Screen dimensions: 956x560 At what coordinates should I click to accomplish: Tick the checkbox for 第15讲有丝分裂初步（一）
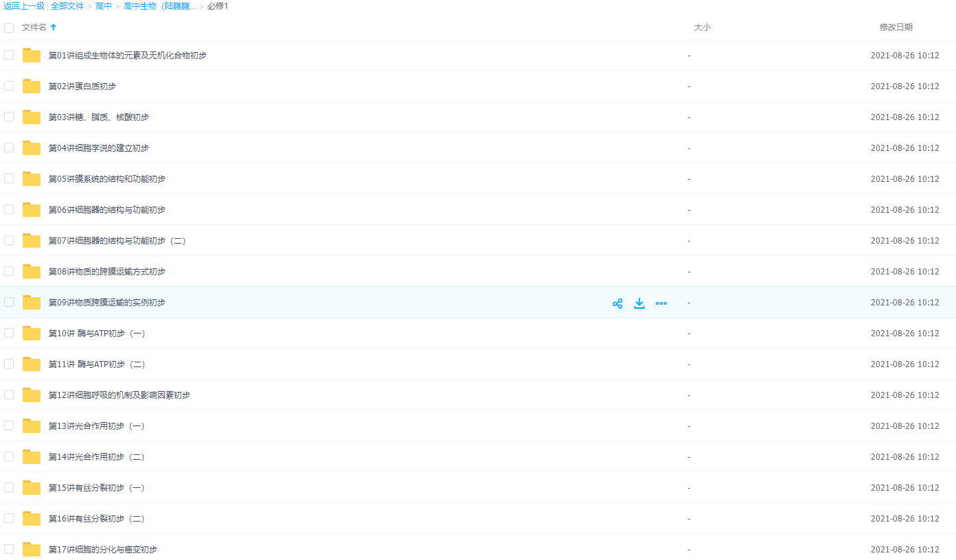point(9,487)
